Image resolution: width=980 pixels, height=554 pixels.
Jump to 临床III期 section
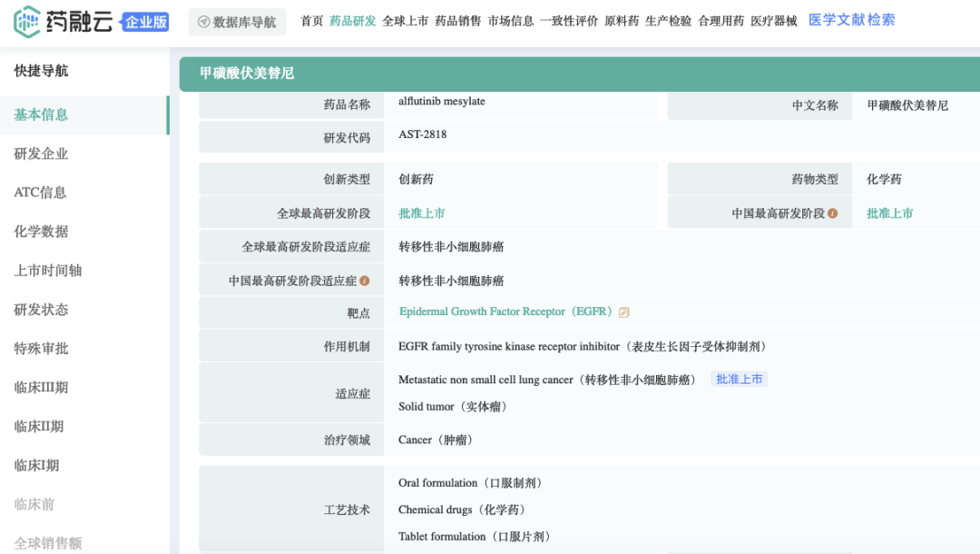(x=41, y=388)
